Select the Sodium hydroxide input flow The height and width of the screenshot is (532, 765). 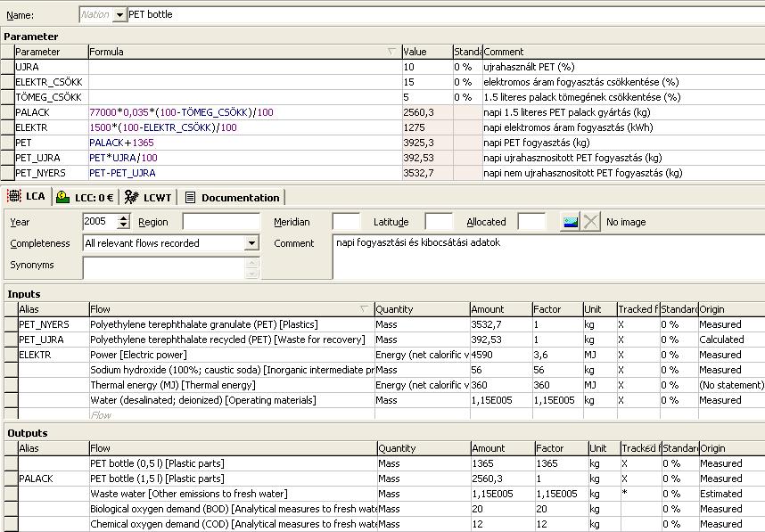pos(232,370)
